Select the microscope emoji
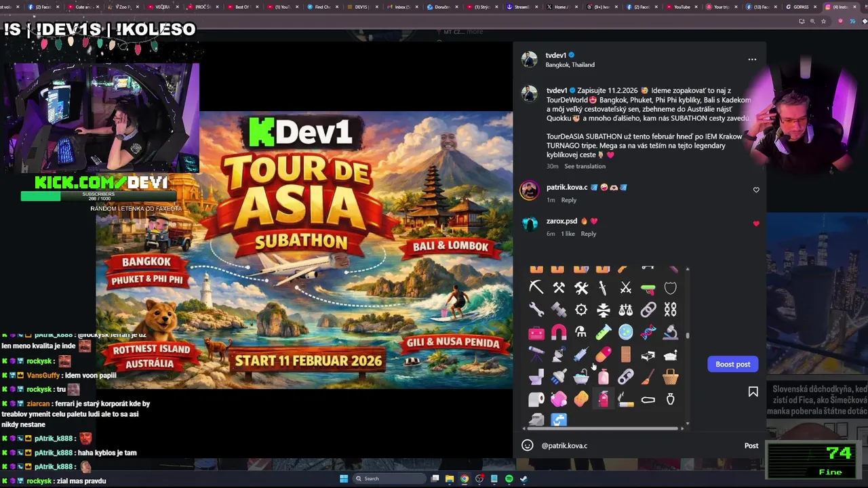868x488 pixels. (x=671, y=332)
